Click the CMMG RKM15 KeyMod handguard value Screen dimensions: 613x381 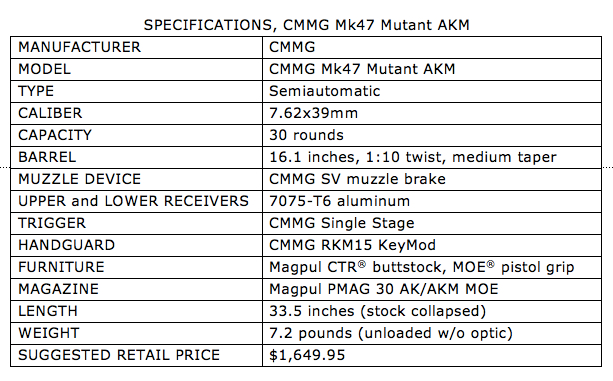click(352, 245)
